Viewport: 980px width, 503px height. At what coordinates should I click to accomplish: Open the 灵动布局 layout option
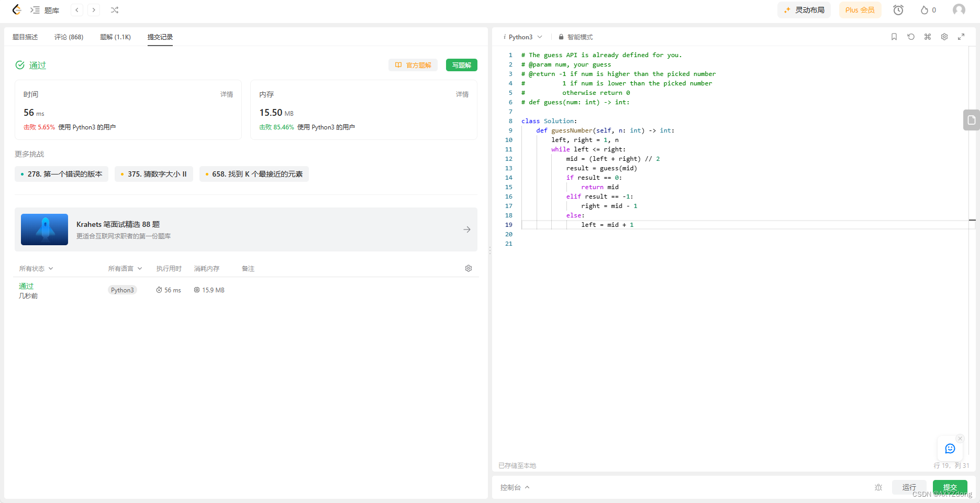(804, 10)
